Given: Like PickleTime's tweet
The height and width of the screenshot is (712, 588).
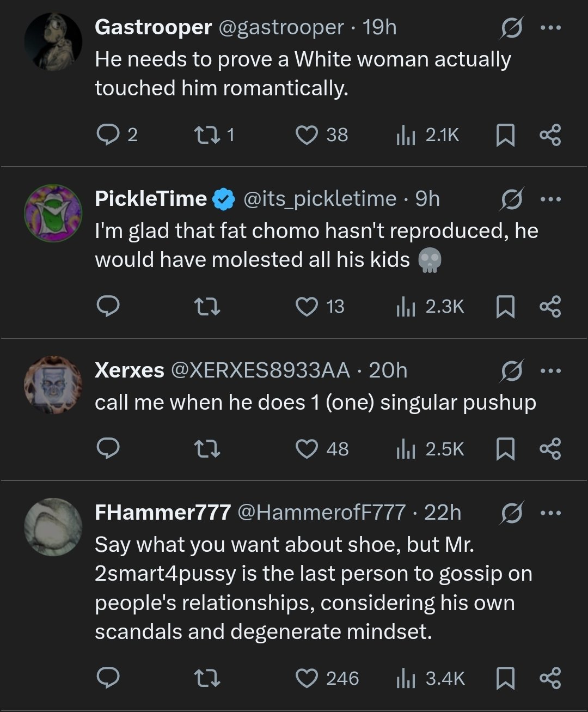Looking at the screenshot, I should (307, 307).
